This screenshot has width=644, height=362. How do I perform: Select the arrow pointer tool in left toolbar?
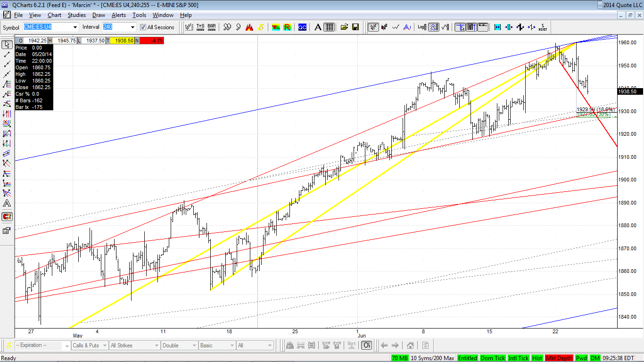click(7, 44)
